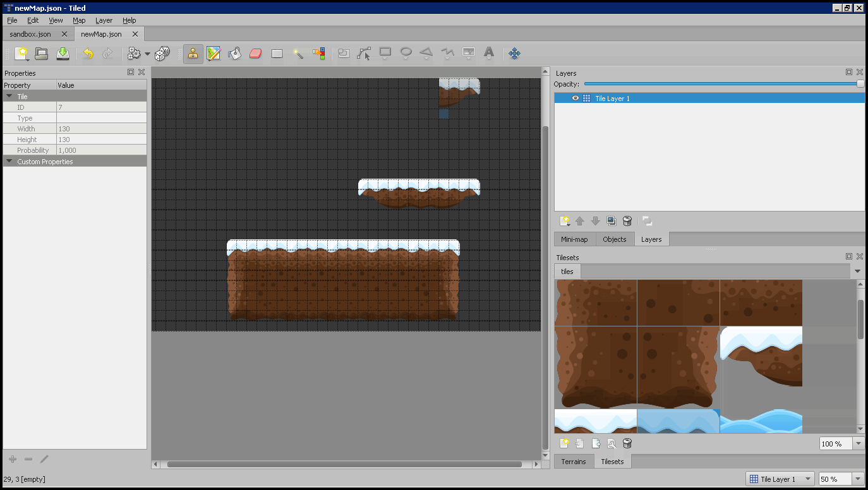Switch to the Layers tab
The height and width of the screenshot is (490, 868).
coord(651,239)
